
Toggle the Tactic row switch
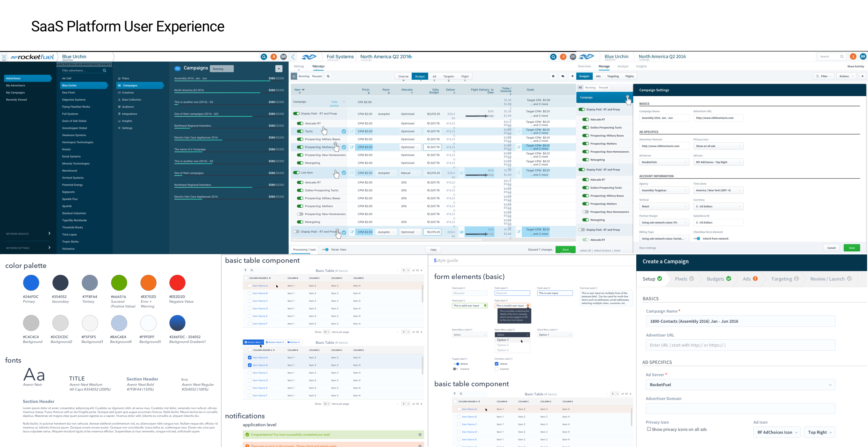coord(300,131)
